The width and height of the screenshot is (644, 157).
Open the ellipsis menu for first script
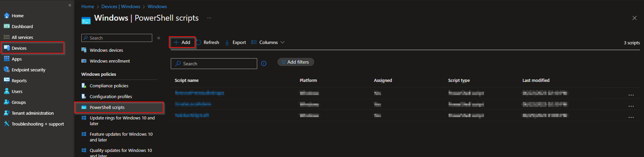(x=631, y=95)
